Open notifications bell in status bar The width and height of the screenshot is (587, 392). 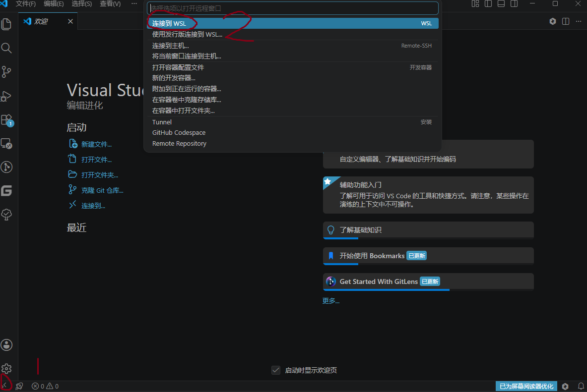pos(581,386)
